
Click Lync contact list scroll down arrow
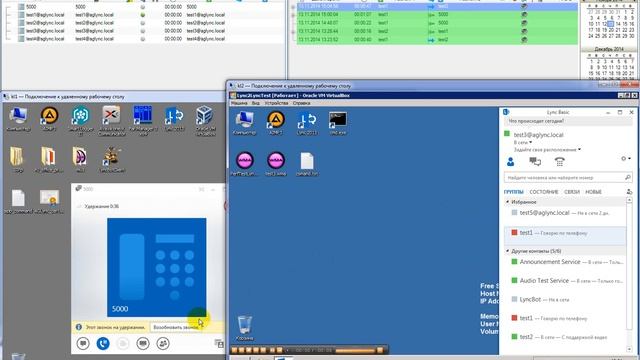pos(629,349)
